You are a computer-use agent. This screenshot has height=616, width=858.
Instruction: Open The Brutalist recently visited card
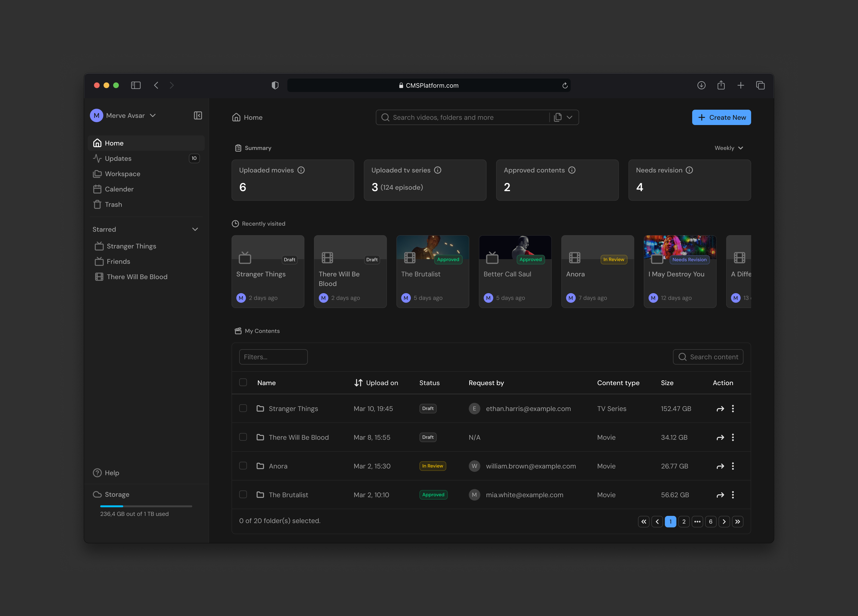(x=433, y=272)
